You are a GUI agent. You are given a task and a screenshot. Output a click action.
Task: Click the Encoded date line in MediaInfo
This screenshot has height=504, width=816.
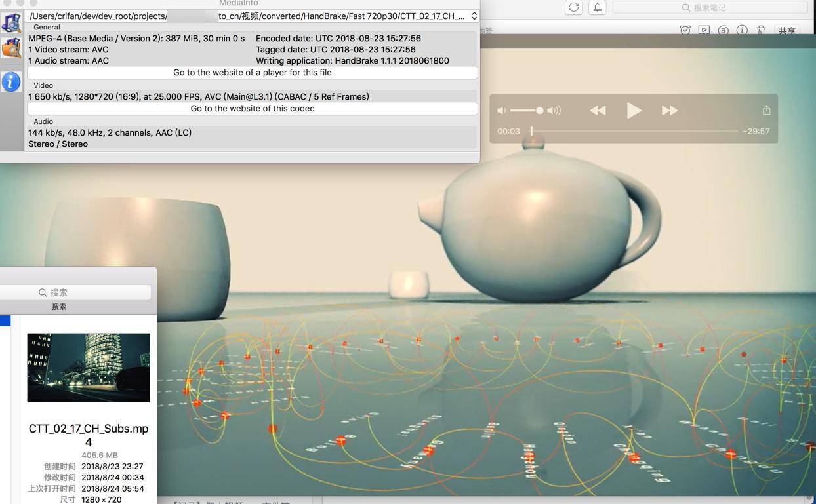tap(338, 39)
